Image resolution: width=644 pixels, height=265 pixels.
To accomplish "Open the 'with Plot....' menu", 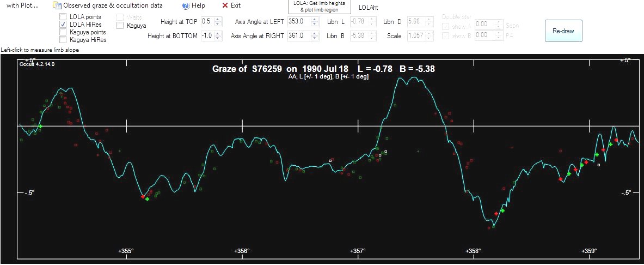I will point(23,5).
